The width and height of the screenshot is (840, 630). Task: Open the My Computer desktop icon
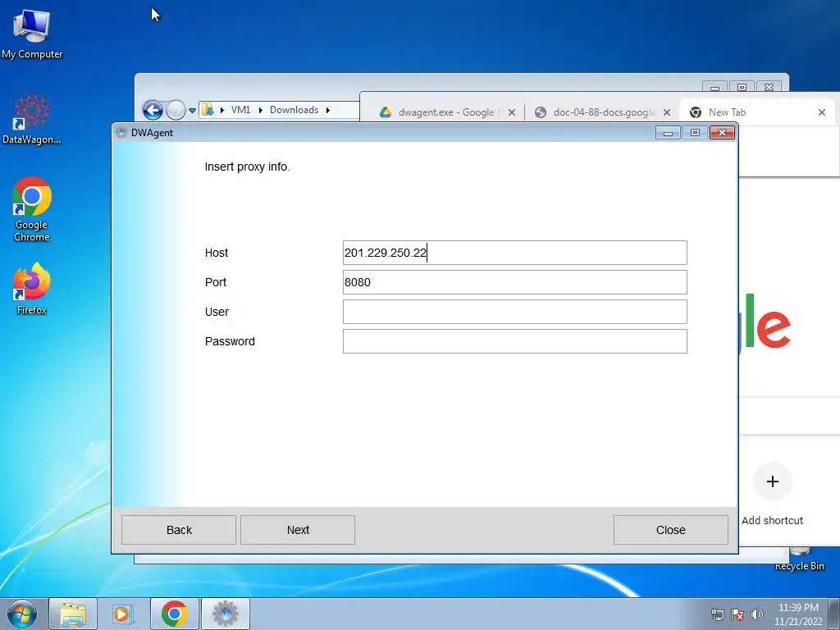coord(32,33)
